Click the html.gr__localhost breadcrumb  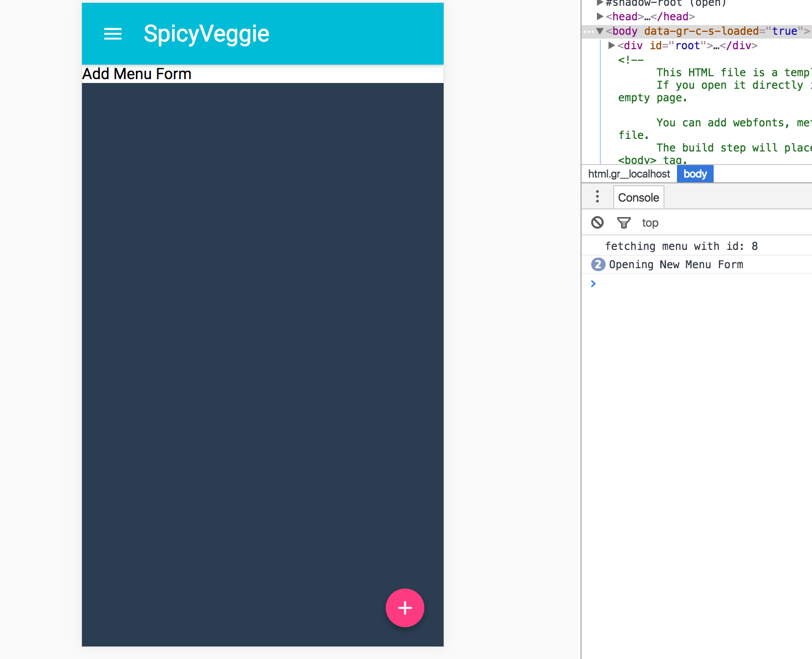click(628, 174)
